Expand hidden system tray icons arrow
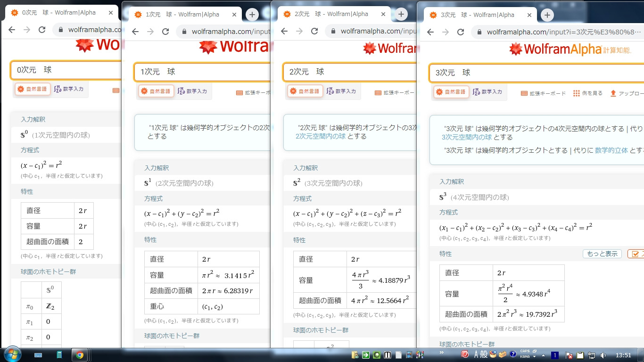Screen dimensions: 644x362 pos(543,355)
